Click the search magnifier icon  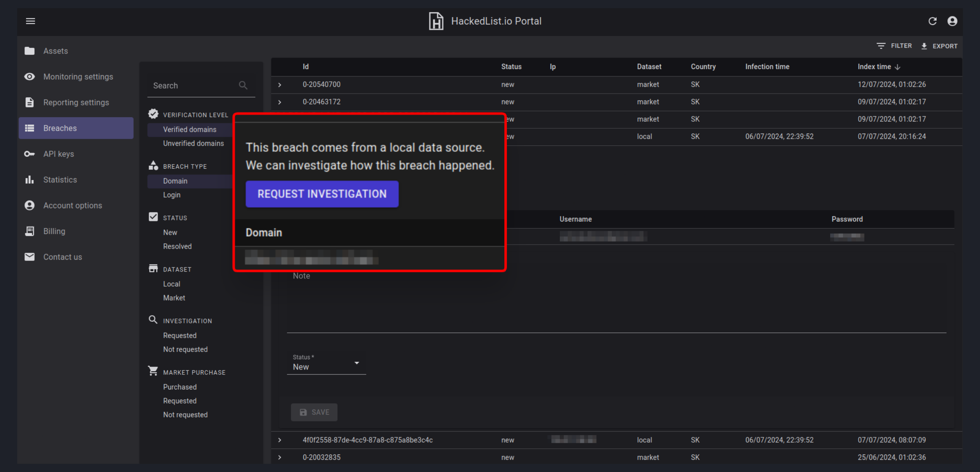coord(243,85)
